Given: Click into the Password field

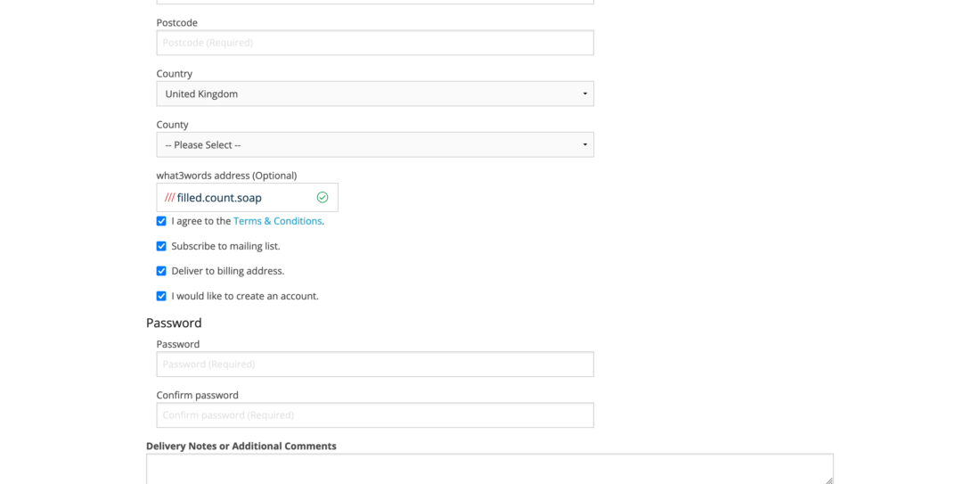Looking at the screenshot, I should 375,364.
